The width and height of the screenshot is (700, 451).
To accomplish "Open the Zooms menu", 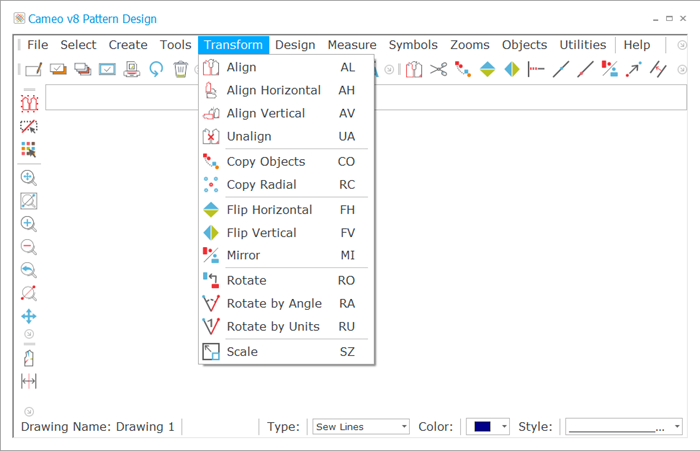I will click(470, 45).
